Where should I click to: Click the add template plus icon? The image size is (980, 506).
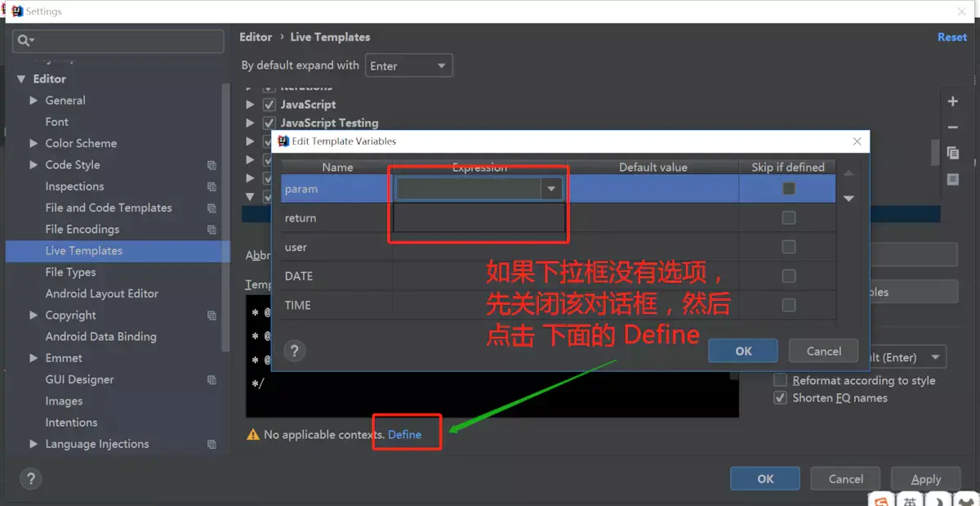pos(952,101)
